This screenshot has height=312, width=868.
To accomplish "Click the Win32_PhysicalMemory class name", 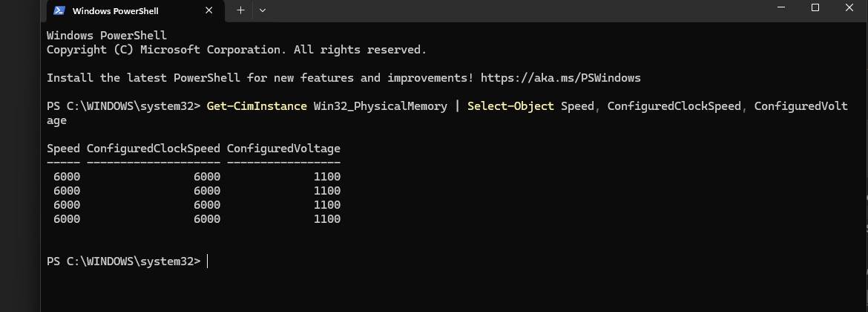I will (380, 106).
